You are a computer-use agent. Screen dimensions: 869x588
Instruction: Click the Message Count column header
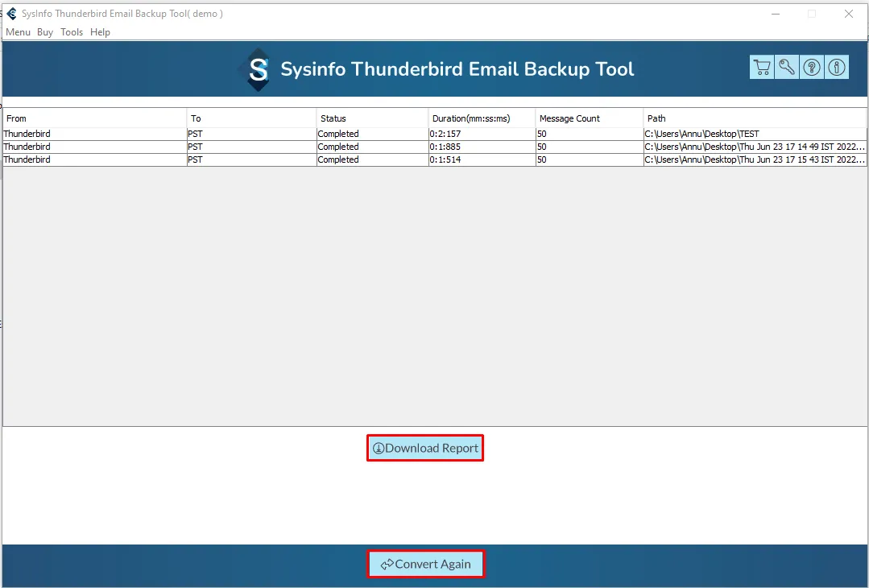tap(589, 118)
